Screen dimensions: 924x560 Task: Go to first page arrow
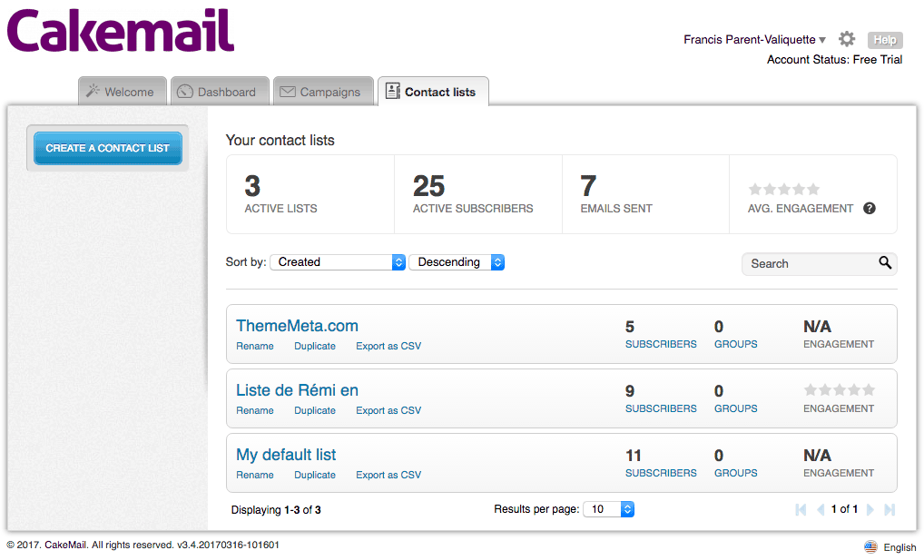[801, 509]
